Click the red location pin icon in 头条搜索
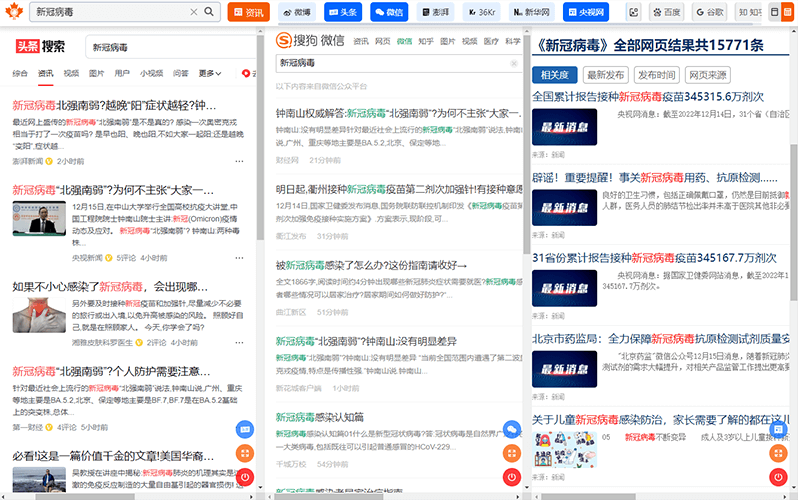This screenshot has height=500, width=800. tap(246, 73)
